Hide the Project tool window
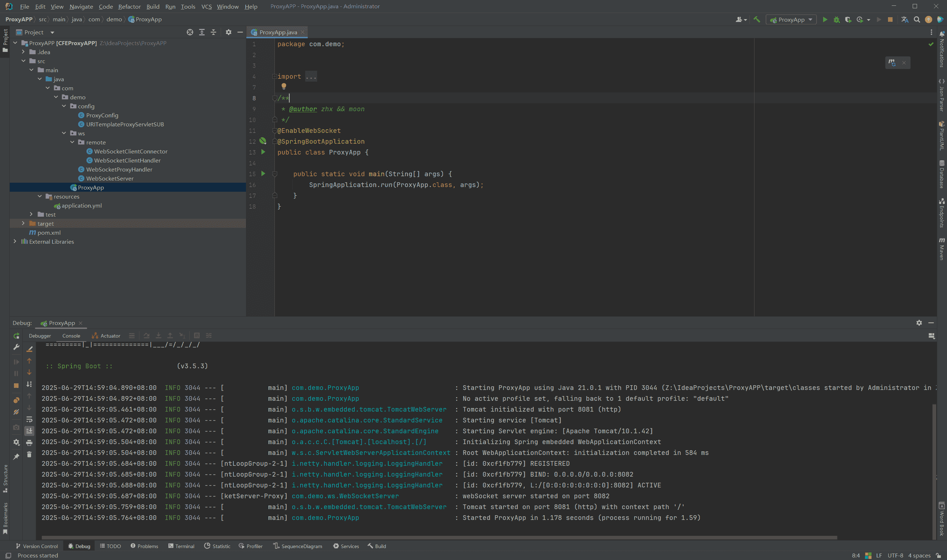947x560 pixels. (x=240, y=32)
